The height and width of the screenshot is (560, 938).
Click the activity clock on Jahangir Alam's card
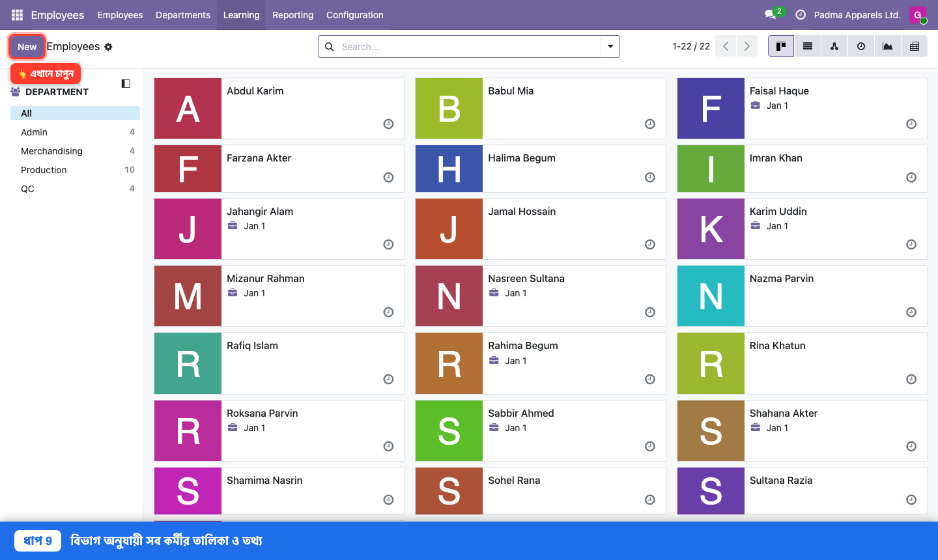point(389,244)
